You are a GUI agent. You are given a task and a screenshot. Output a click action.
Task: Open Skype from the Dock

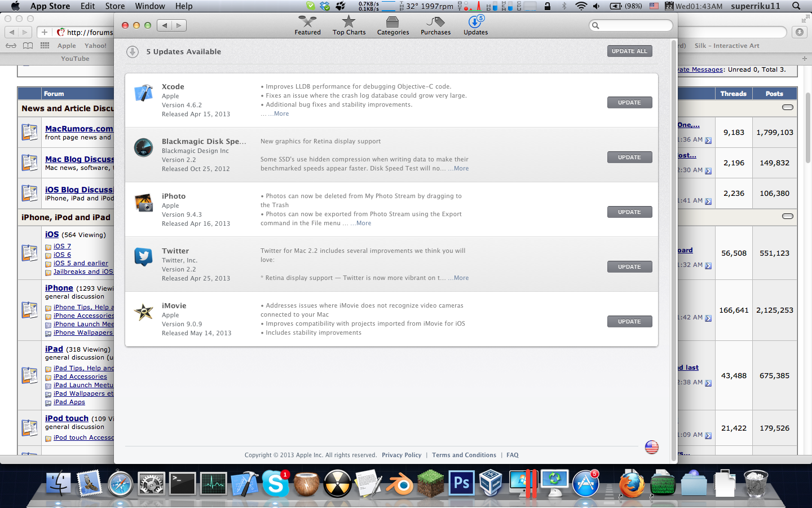click(276, 484)
